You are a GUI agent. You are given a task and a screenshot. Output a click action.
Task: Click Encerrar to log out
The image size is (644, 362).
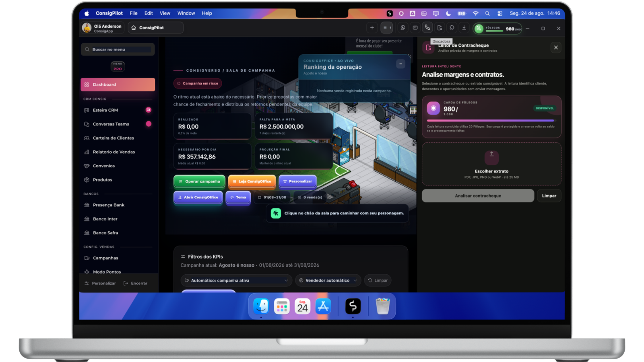pos(136,283)
